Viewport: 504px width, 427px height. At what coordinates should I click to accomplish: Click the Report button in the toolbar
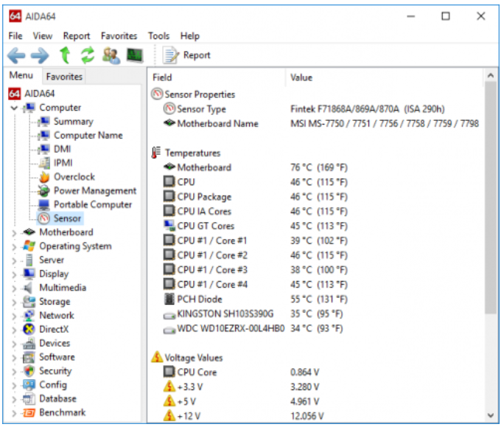(x=186, y=55)
